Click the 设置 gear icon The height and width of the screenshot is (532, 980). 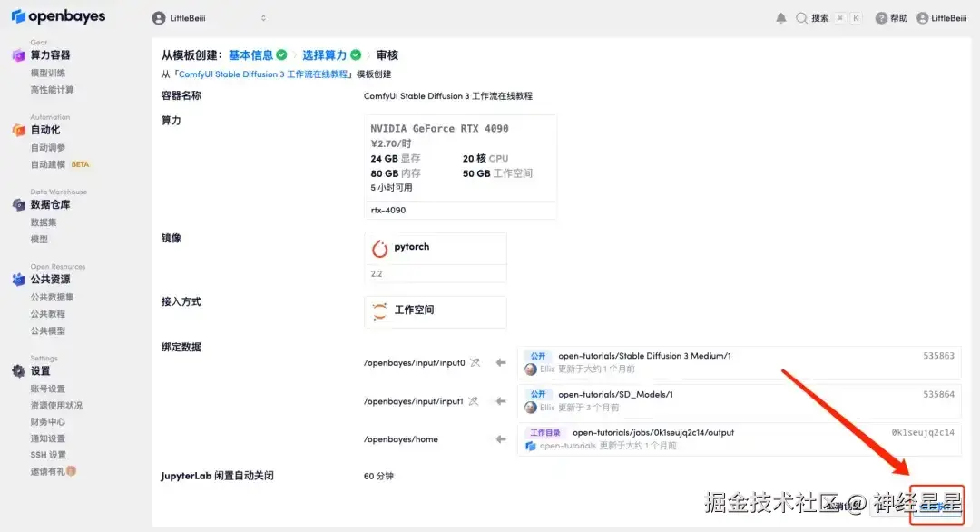click(19, 371)
